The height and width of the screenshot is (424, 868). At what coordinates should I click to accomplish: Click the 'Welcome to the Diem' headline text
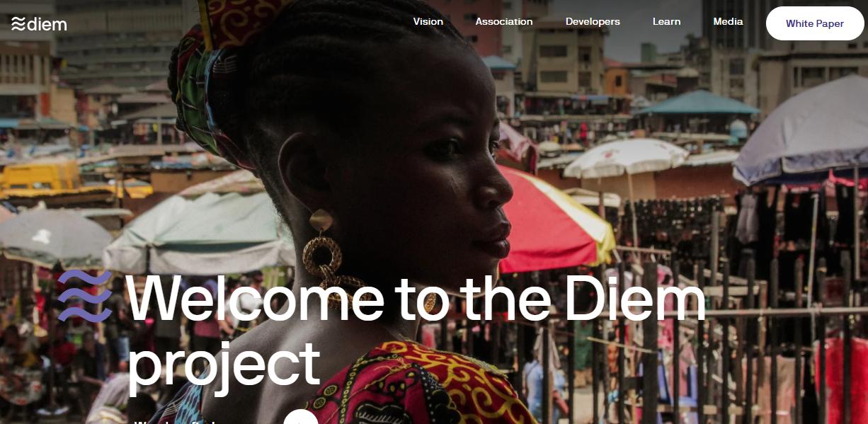(416, 297)
